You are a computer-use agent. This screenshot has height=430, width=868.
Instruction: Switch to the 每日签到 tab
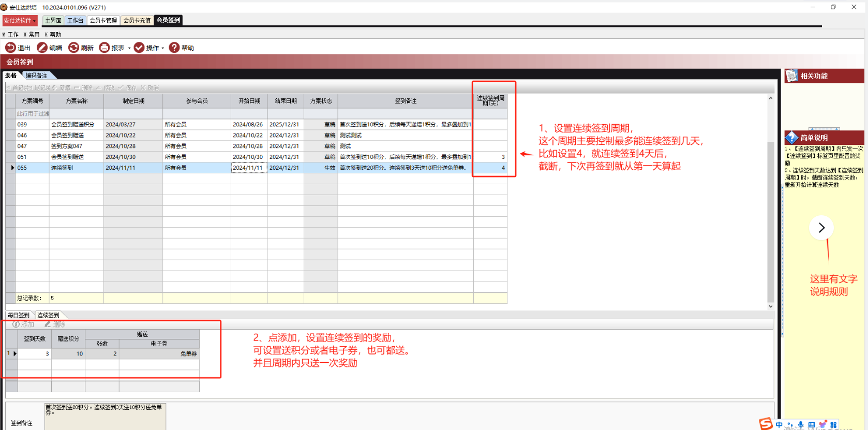[19, 315]
